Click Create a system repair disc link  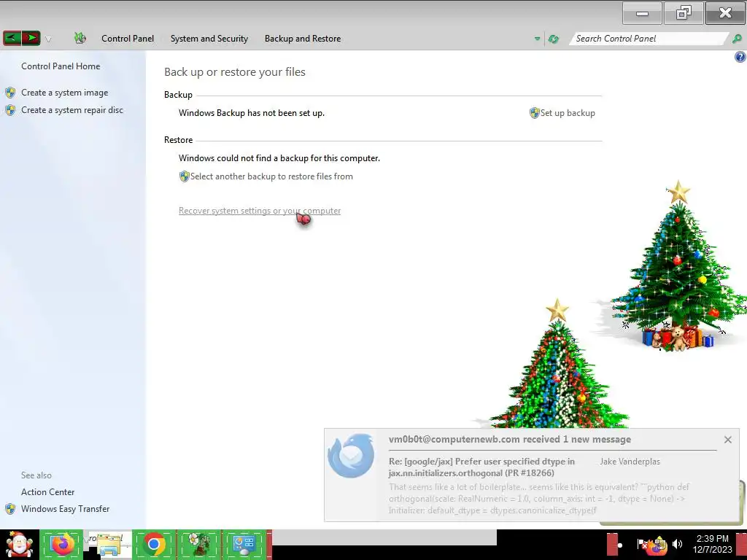(72, 110)
